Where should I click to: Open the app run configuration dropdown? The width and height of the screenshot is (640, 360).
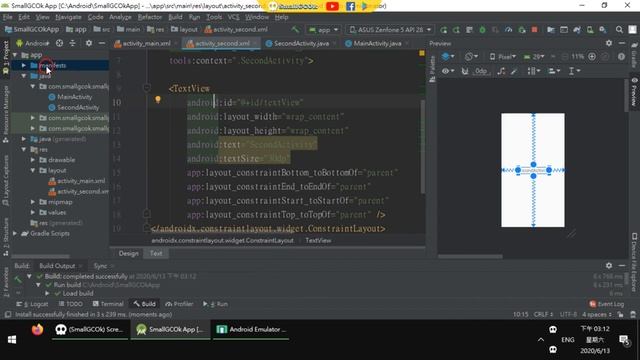pos(324,30)
